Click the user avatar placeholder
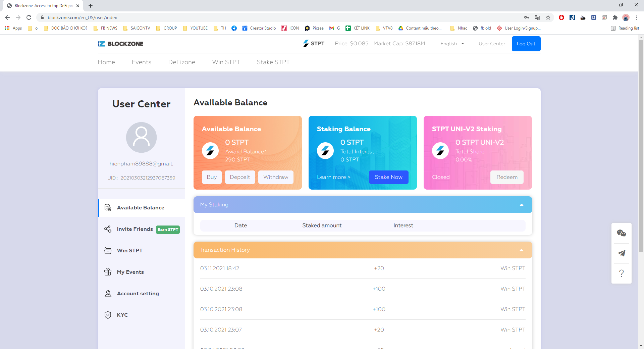This screenshot has height=349, width=644. coord(141,137)
